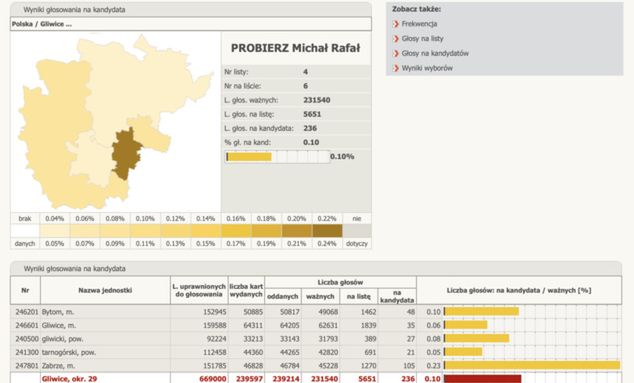Open Wyniki wyborów link
634x383 pixels.
427,68
